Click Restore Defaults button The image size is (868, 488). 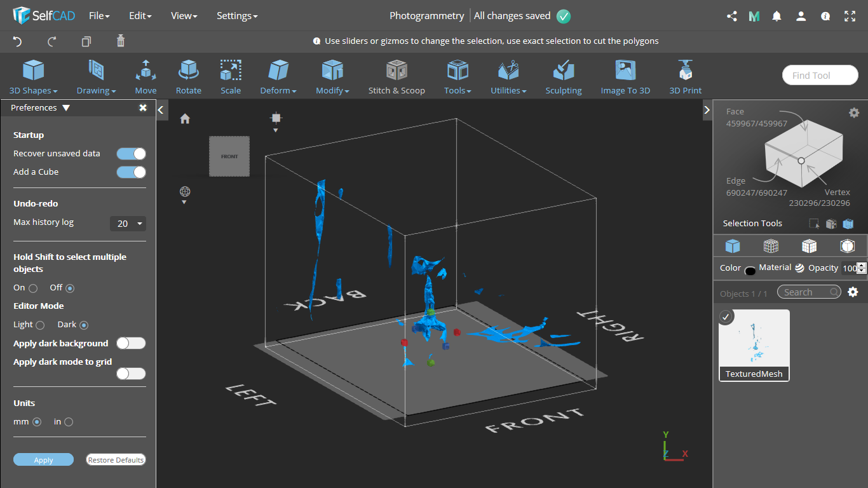pos(116,460)
